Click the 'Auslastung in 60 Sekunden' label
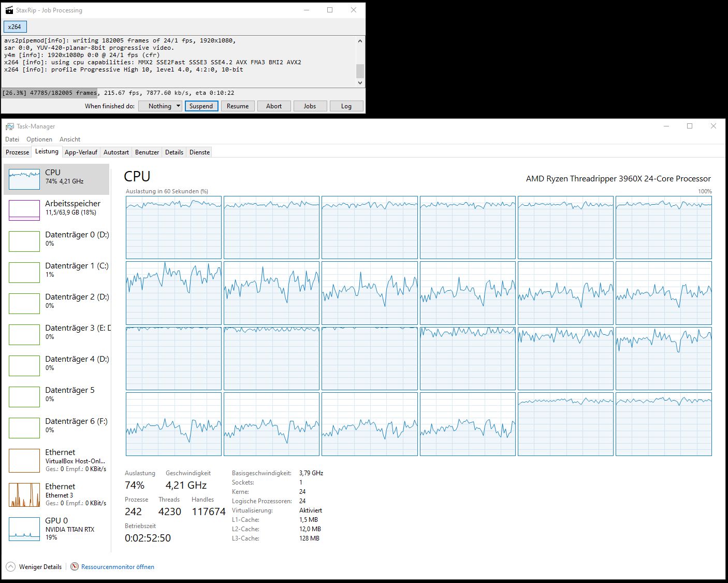Screen dimensions: 728x583 167,191
